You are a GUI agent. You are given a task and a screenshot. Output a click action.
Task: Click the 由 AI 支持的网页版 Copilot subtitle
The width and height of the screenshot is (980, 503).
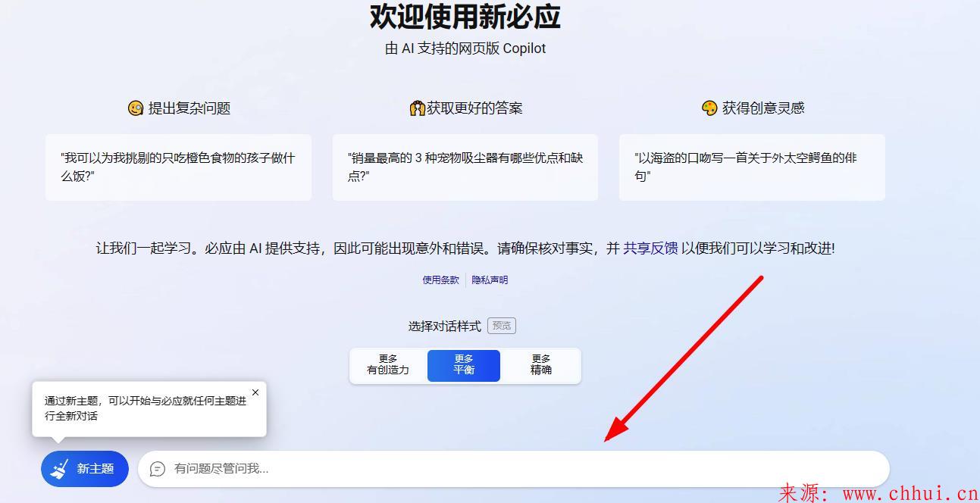(465, 48)
